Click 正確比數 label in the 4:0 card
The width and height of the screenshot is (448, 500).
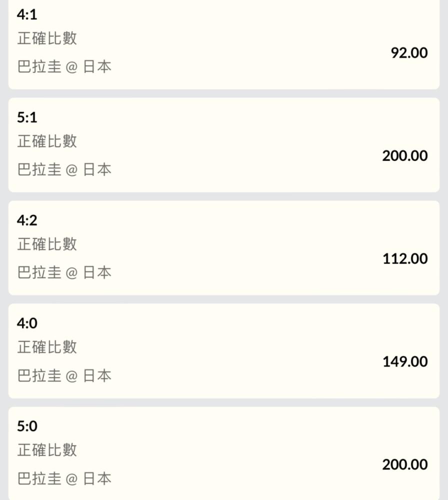(x=47, y=347)
